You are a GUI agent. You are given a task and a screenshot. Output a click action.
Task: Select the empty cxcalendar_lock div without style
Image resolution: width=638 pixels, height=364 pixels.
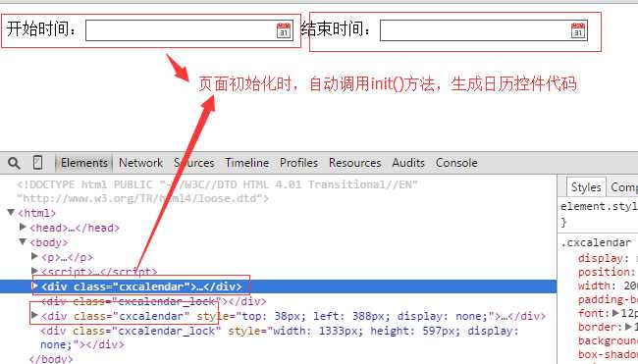click(154, 302)
